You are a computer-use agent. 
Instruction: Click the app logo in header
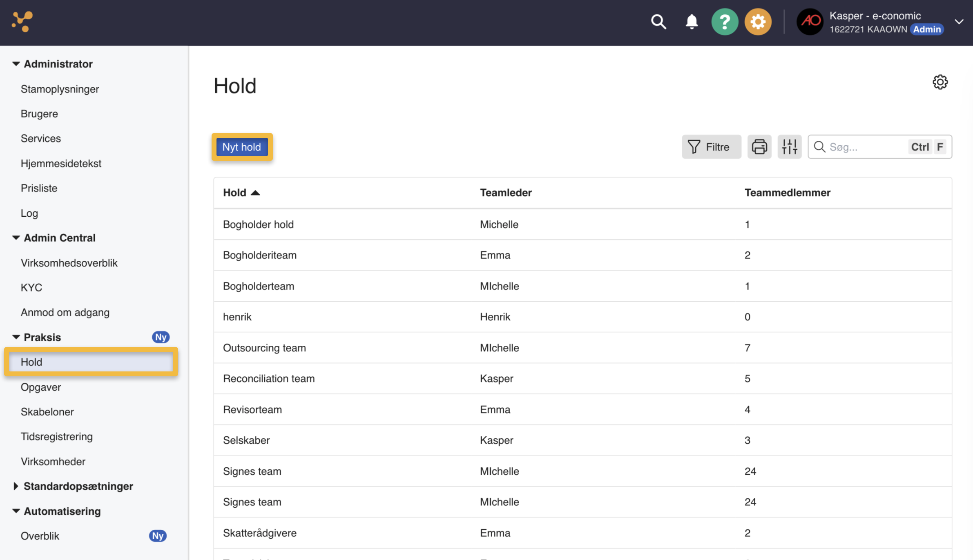click(22, 22)
